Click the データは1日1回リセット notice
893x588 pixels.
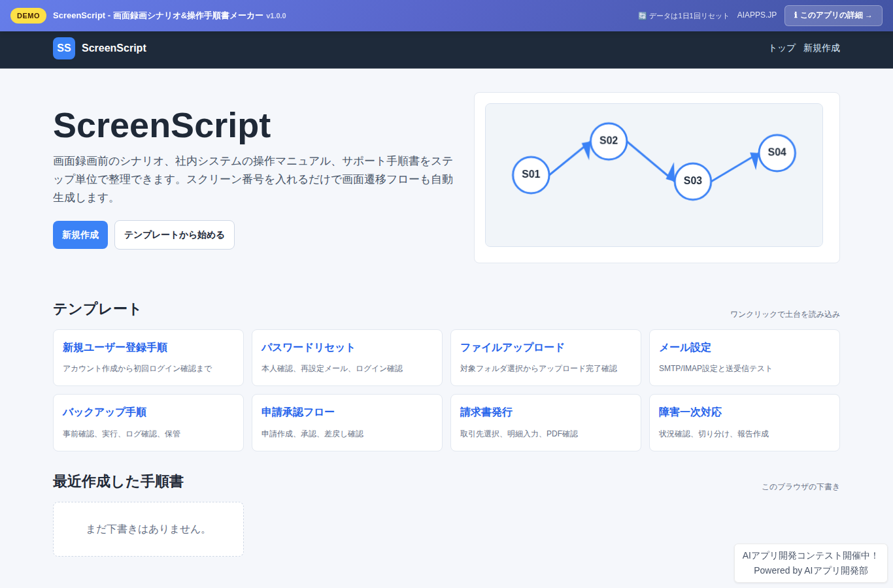click(683, 16)
